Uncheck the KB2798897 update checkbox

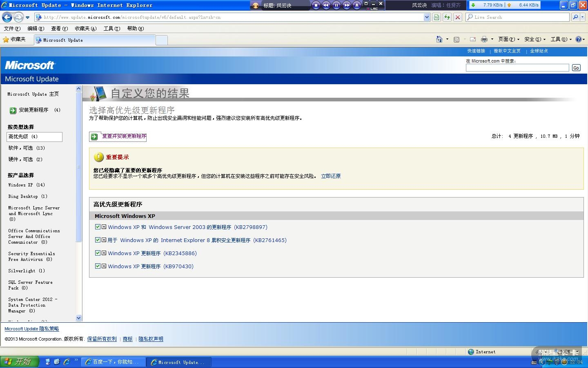pyautogui.click(x=98, y=227)
